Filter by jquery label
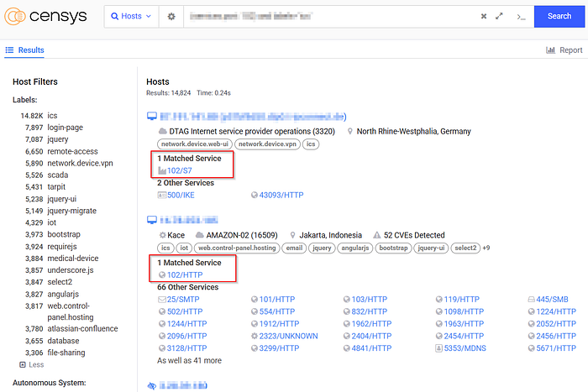 click(x=58, y=139)
